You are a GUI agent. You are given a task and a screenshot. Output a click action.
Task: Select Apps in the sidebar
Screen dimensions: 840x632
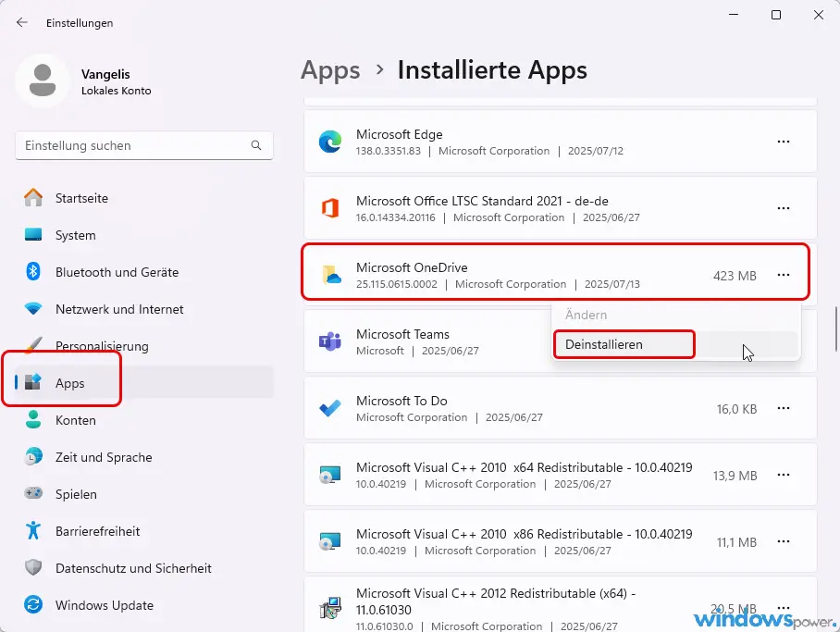[x=144, y=383]
